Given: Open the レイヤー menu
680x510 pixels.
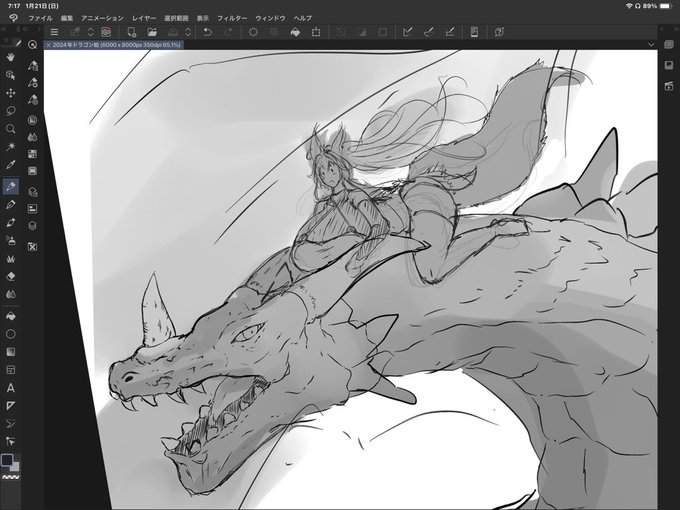Looking at the screenshot, I should click(x=144, y=18).
